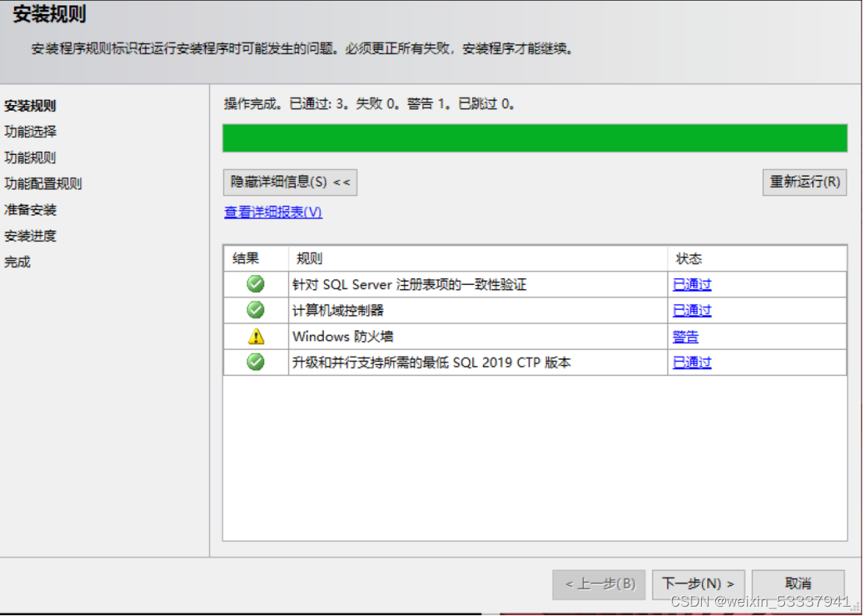Select 功能规则 step in the sidebar
863x616 pixels.
pos(30,158)
